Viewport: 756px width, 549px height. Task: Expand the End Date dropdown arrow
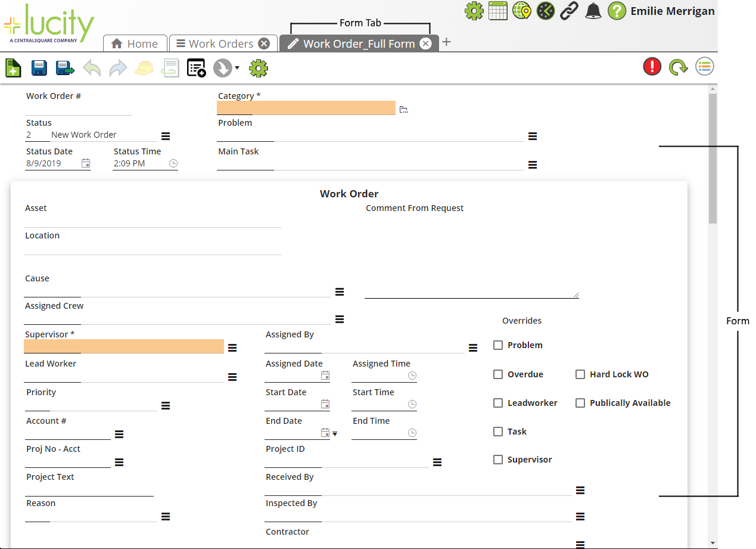(x=335, y=433)
